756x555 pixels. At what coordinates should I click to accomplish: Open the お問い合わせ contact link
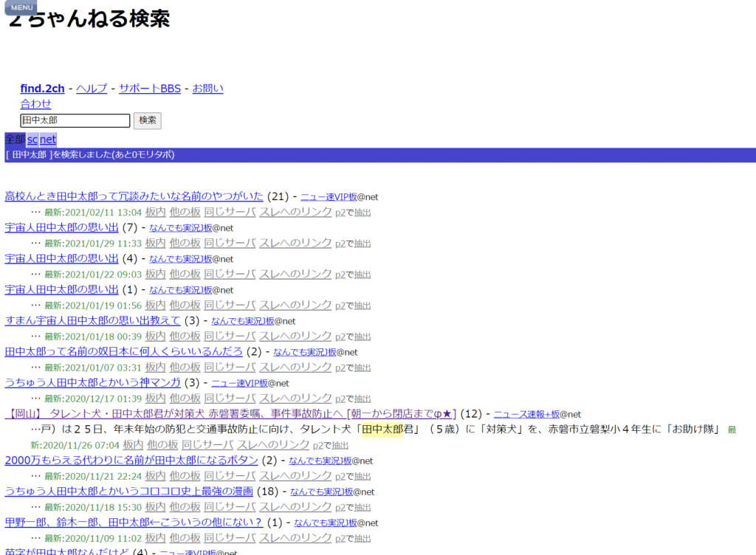pyautogui.click(x=207, y=88)
